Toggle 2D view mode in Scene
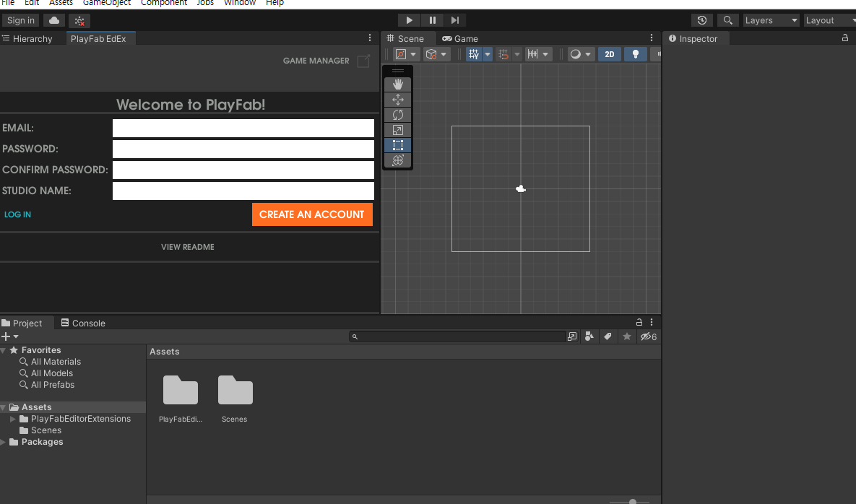 click(x=609, y=54)
